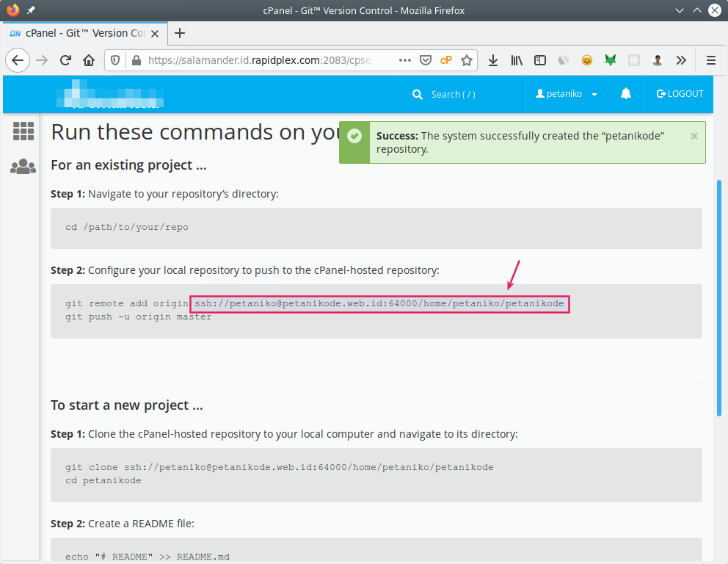This screenshot has height=564, width=728.
Task: Click the LOGOUT link
Action: [679, 94]
